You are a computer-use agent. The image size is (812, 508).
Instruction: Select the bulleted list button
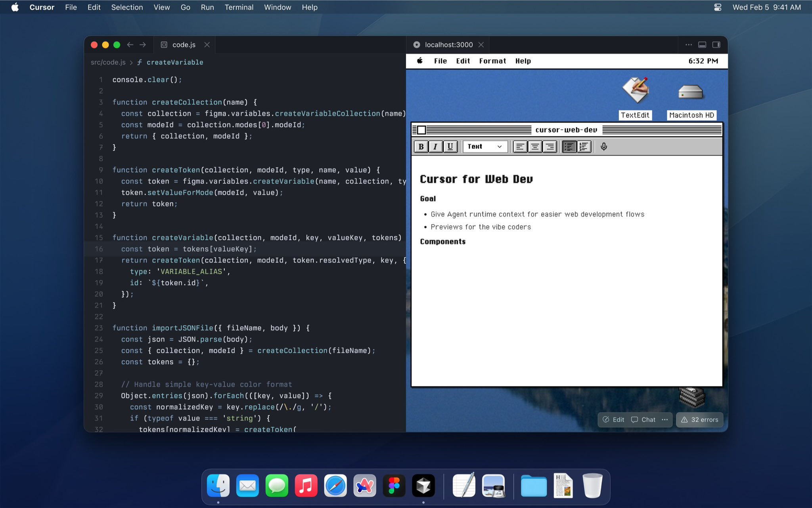569,147
